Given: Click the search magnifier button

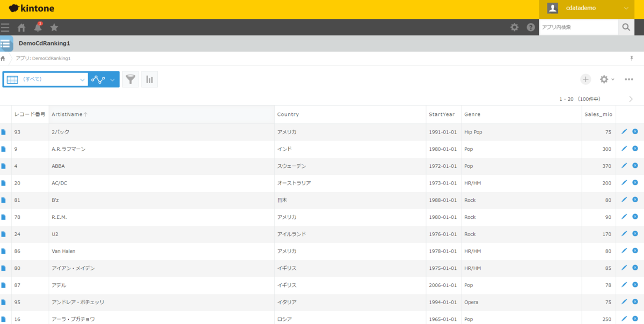Looking at the screenshot, I should (626, 27).
